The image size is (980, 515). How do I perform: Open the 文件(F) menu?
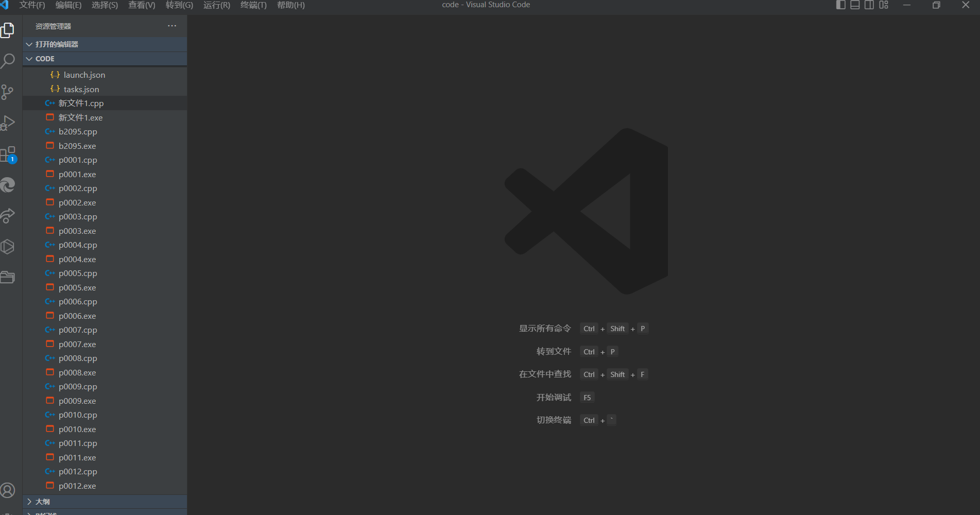(x=32, y=5)
